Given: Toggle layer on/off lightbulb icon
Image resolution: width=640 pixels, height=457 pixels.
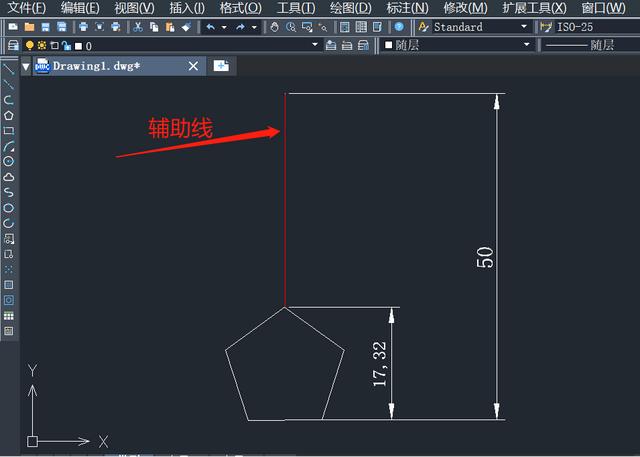Looking at the screenshot, I should 29,45.
